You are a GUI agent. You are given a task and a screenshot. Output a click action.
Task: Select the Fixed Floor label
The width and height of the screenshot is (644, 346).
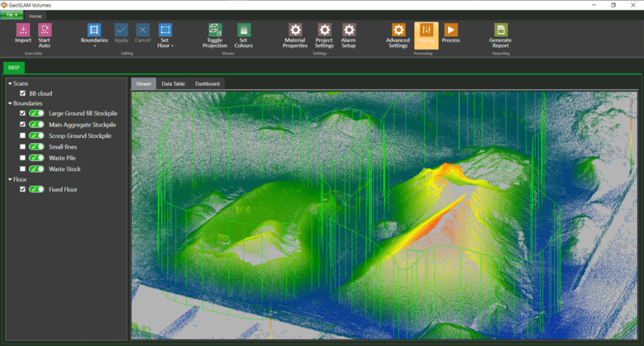[x=63, y=189]
